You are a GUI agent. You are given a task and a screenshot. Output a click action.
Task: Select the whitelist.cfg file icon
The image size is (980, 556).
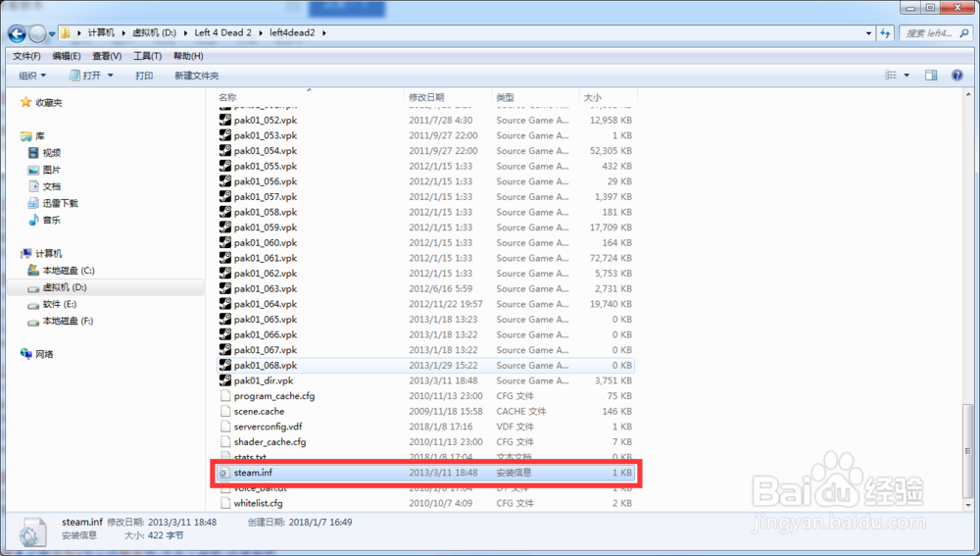(x=225, y=503)
